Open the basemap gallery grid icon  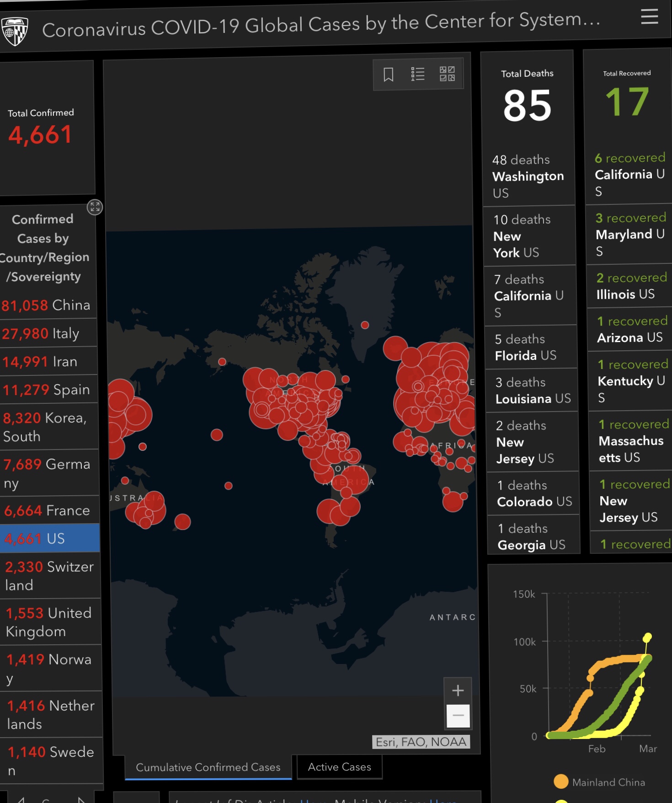447,74
